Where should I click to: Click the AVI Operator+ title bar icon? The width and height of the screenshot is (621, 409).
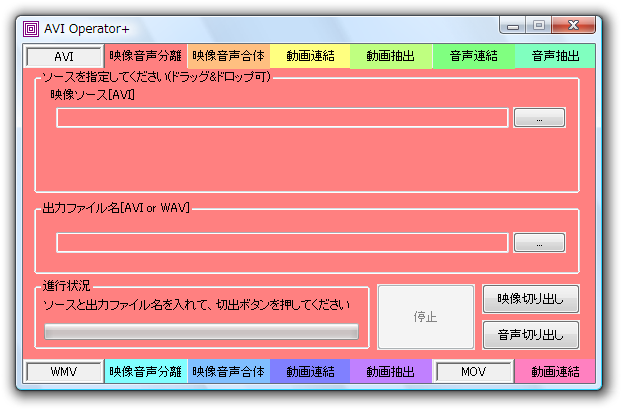31,29
